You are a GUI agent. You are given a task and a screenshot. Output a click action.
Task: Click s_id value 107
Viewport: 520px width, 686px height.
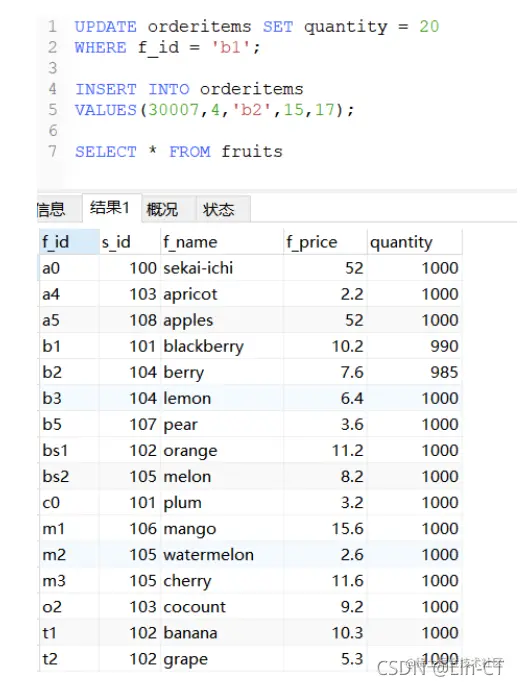130,424
